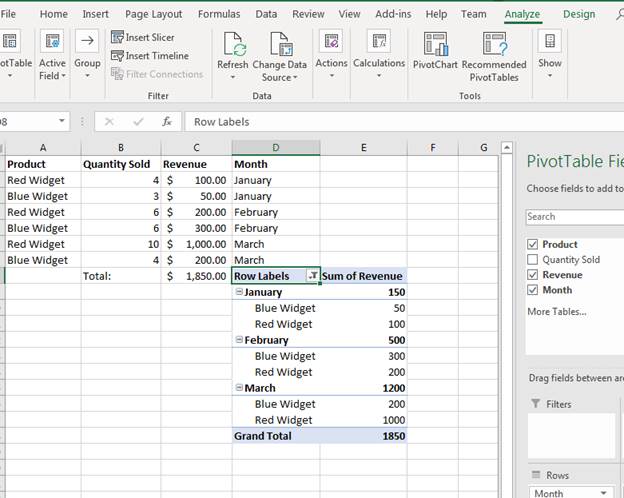Open the Team tab

474,14
